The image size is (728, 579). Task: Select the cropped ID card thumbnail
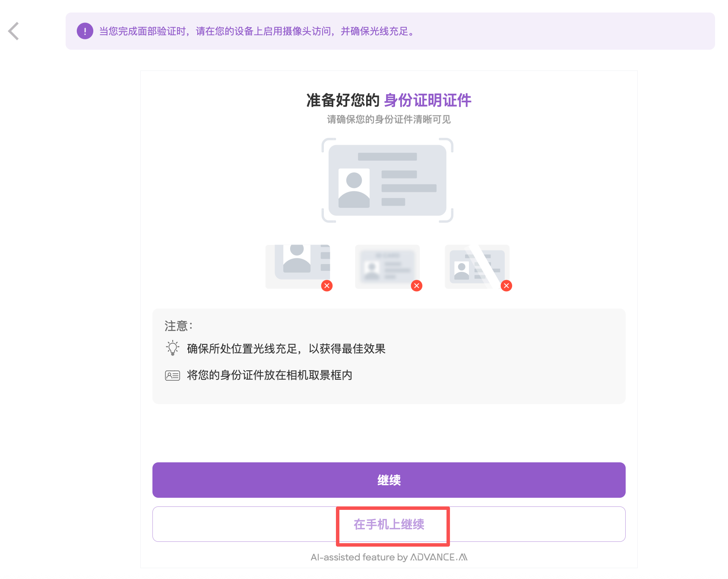[298, 266]
